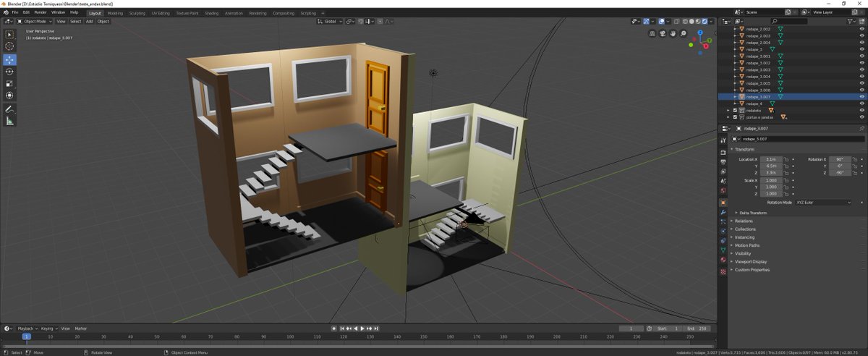The width and height of the screenshot is (868, 356).
Task: Click the pan view hand icon
Action: coord(673,33)
